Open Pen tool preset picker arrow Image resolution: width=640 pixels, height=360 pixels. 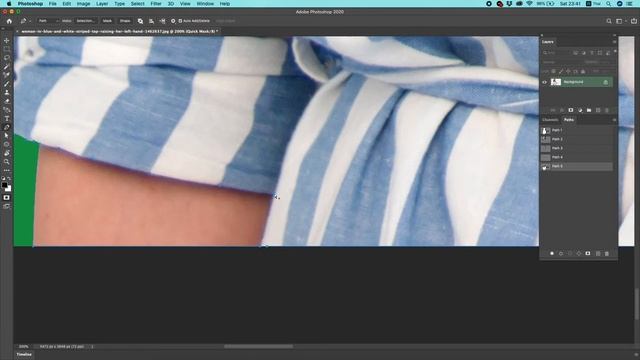click(x=30, y=21)
